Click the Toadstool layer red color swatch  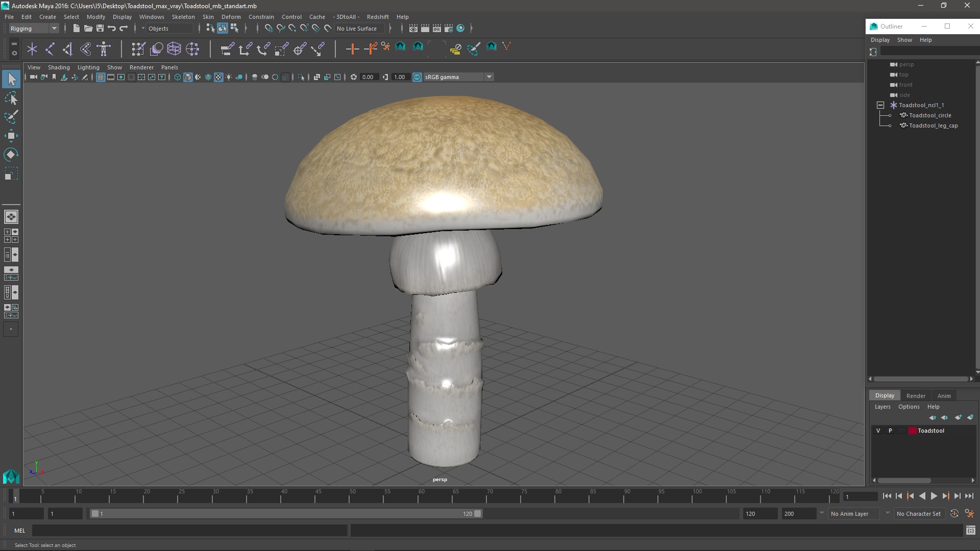coord(912,431)
